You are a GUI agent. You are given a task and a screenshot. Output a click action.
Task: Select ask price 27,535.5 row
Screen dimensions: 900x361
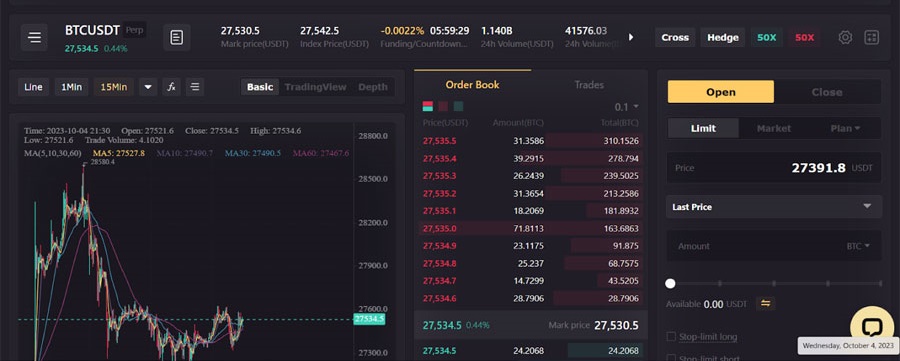531,141
